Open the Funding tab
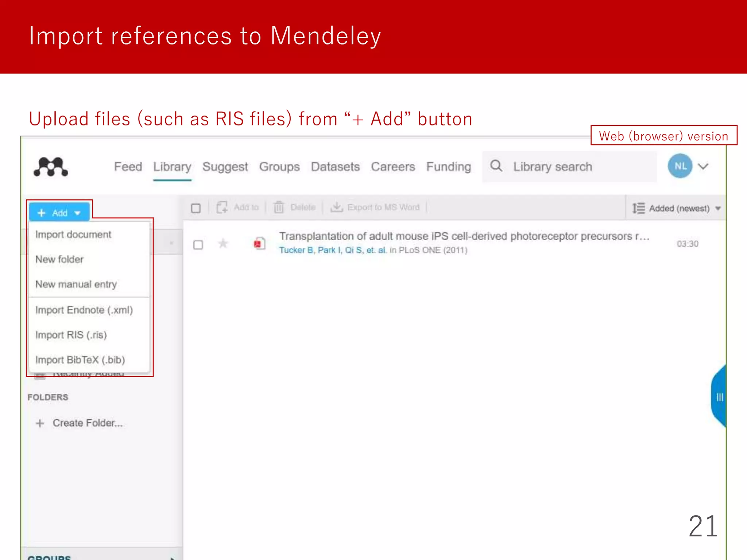The width and height of the screenshot is (747, 560). 449,167
